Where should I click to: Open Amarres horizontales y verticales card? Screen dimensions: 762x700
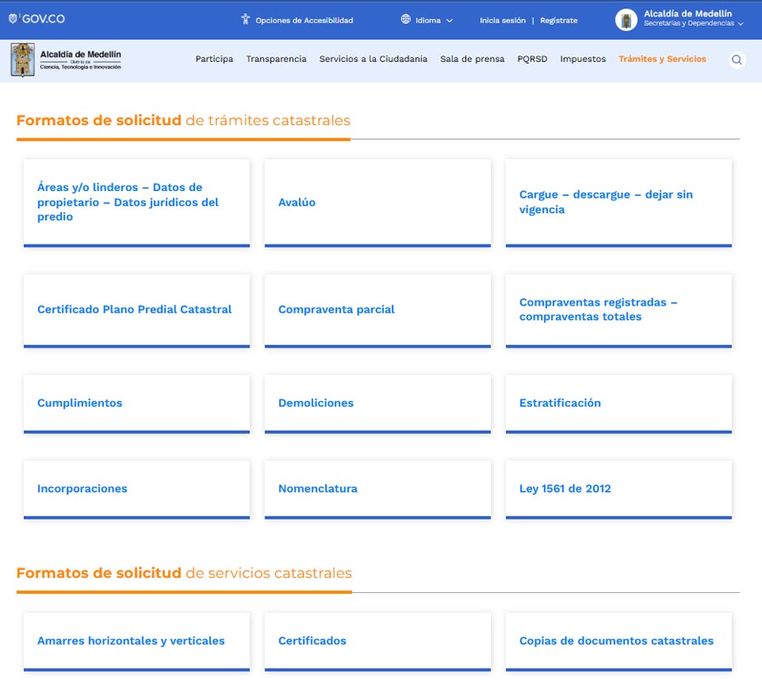[136, 641]
